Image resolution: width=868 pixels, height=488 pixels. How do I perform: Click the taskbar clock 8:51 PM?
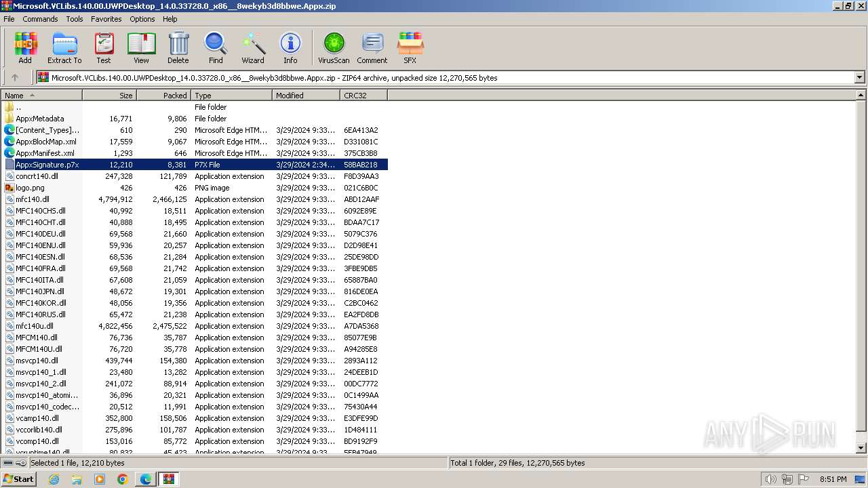pyautogui.click(x=833, y=479)
